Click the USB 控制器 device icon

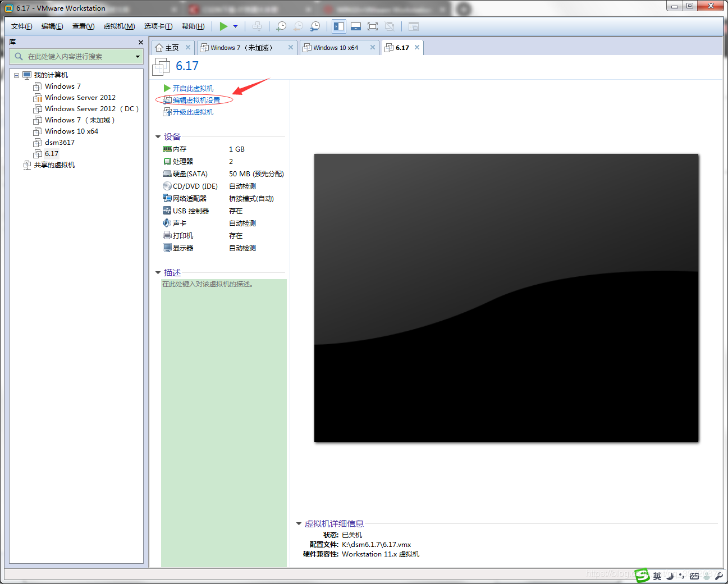pos(167,211)
